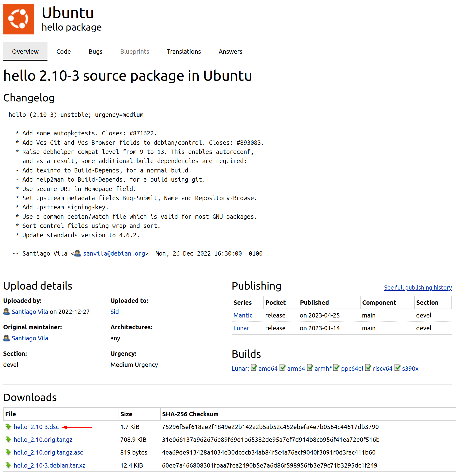Image resolution: width=456 pixels, height=476 pixels.
Task: Click the checksum starting with 60ee7a46
Action: pos(269,465)
